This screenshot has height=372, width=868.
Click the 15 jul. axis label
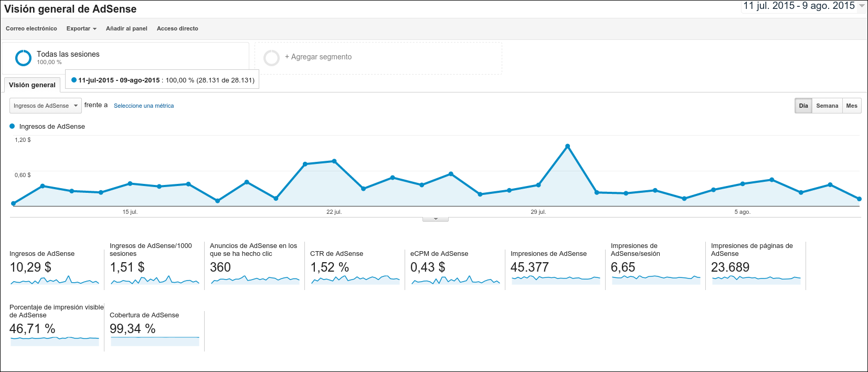coord(130,212)
